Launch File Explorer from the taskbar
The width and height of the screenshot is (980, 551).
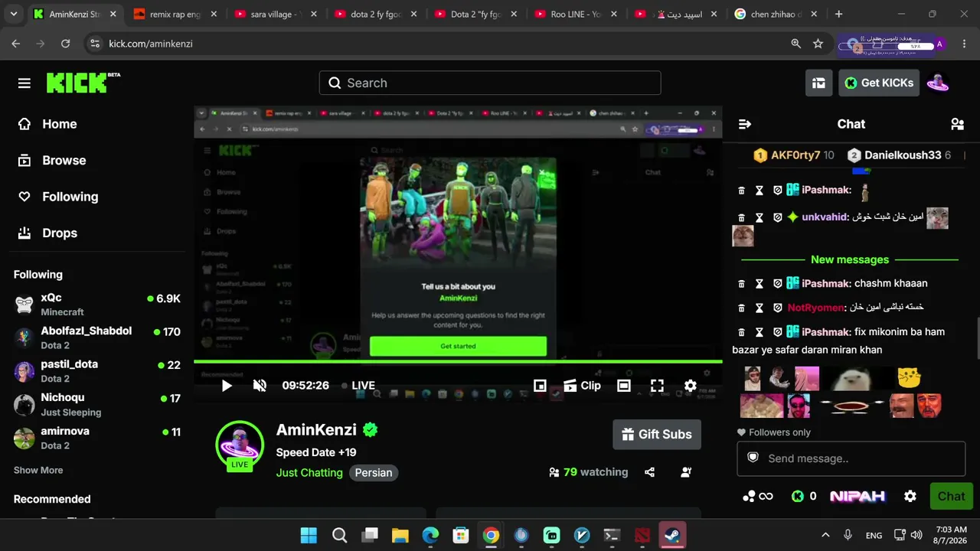[x=400, y=535]
